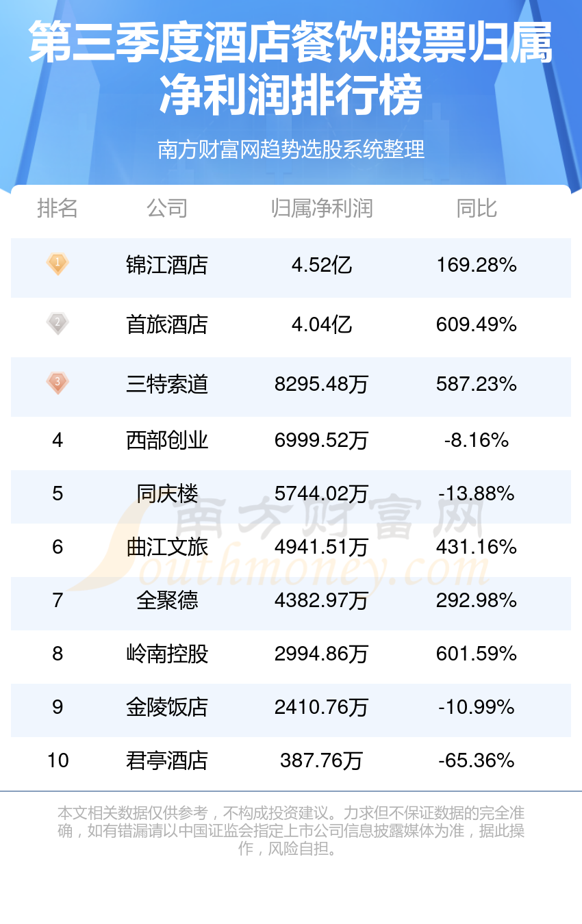Screen dimensions: 582x924
Task: Select the 归属净利润 column header
Action: point(321,208)
